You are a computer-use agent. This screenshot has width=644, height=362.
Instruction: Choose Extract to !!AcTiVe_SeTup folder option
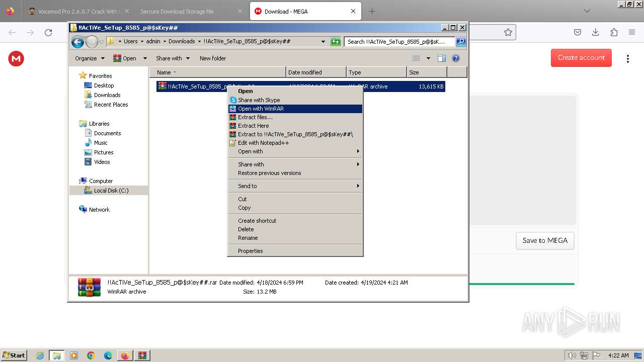[295, 134]
